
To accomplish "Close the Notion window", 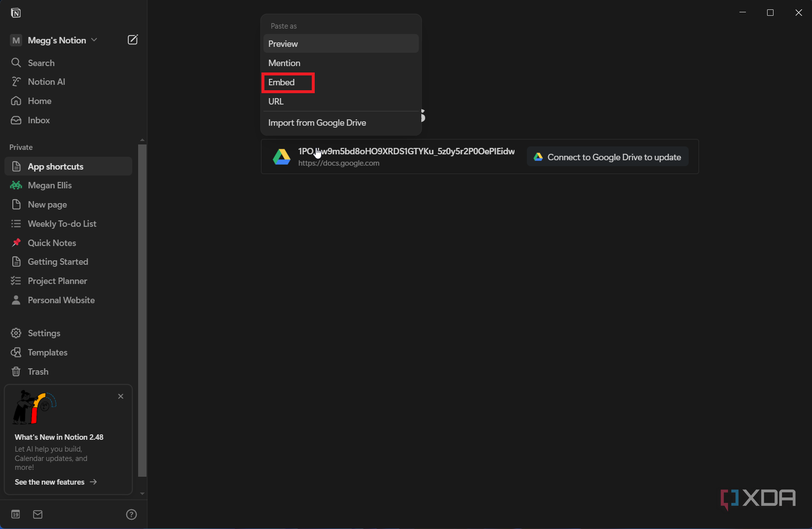I will pyautogui.click(x=799, y=12).
